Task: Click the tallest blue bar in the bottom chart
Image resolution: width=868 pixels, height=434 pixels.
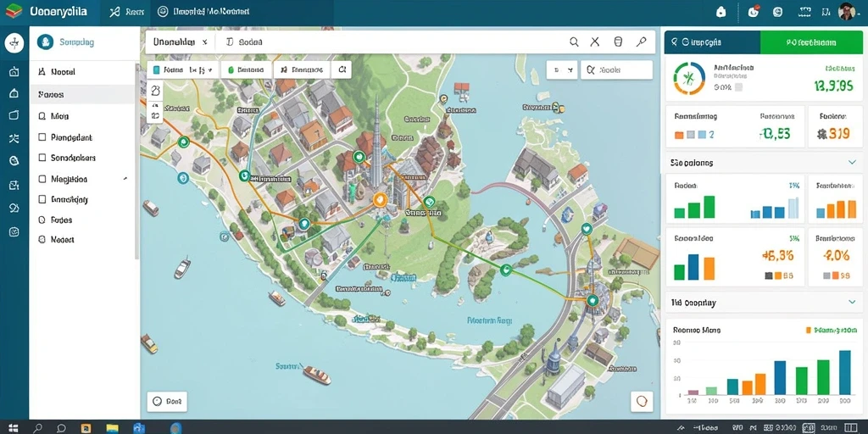Action: point(845,372)
